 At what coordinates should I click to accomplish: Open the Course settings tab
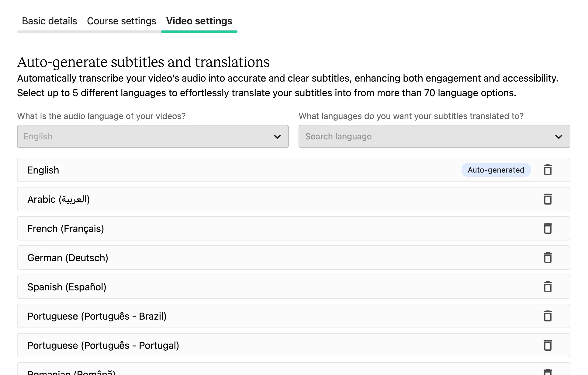tap(122, 21)
